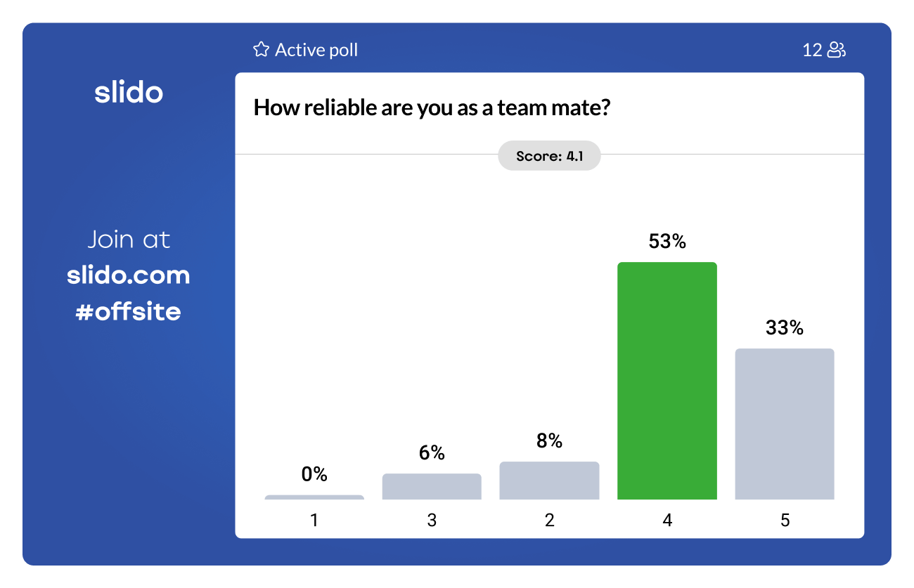Click the #offsite event code

coord(129,311)
